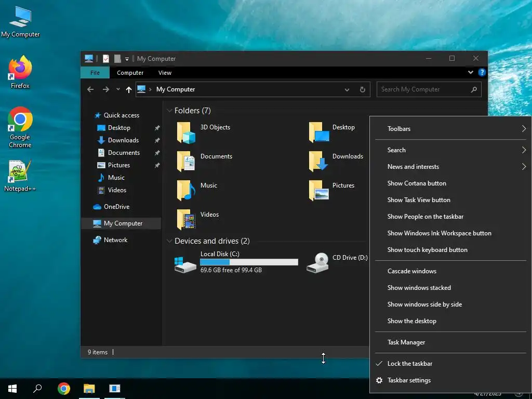Open Google Chrome desktop shortcut
Screen dimensions: 532x399
point(20,128)
